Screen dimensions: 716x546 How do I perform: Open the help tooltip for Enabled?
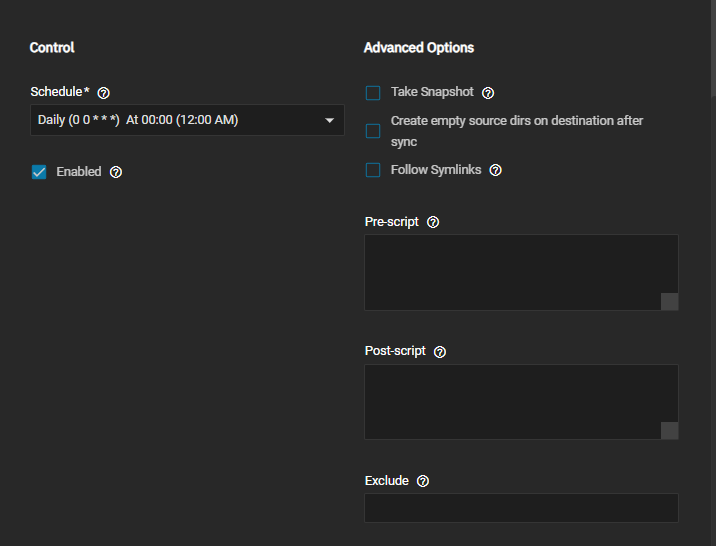tap(116, 172)
